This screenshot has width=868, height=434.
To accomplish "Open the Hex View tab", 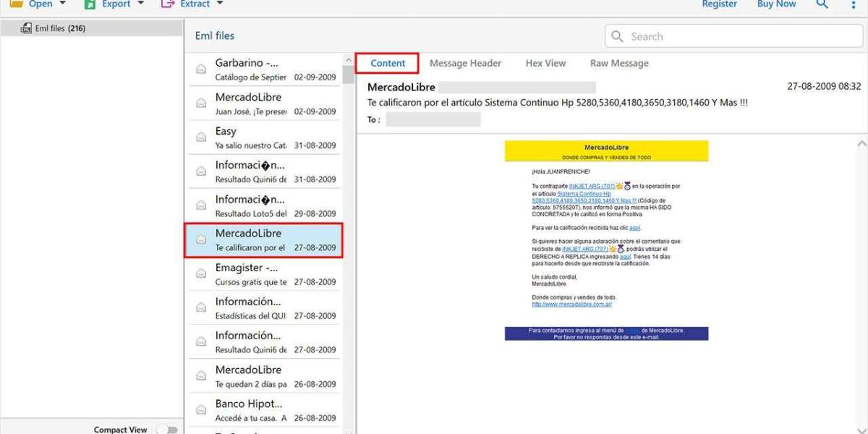I will click(545, 63).
